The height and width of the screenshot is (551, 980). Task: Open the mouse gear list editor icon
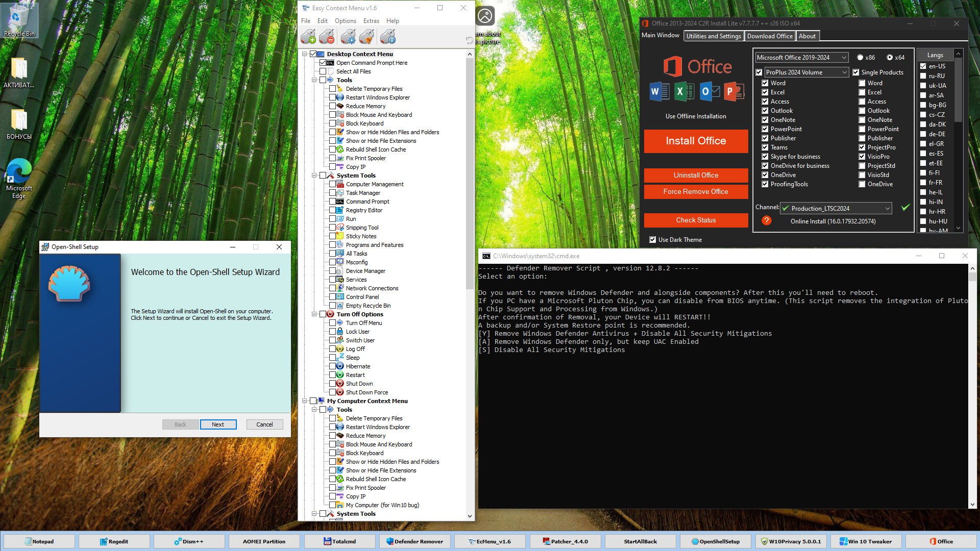pyautogui.click(x=348, y=37)
